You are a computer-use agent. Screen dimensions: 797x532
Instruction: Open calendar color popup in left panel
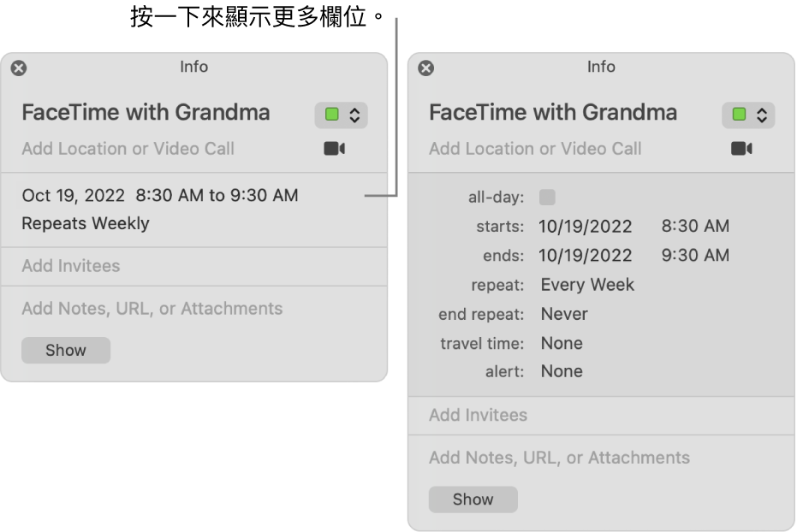click(x=342, y=115)
